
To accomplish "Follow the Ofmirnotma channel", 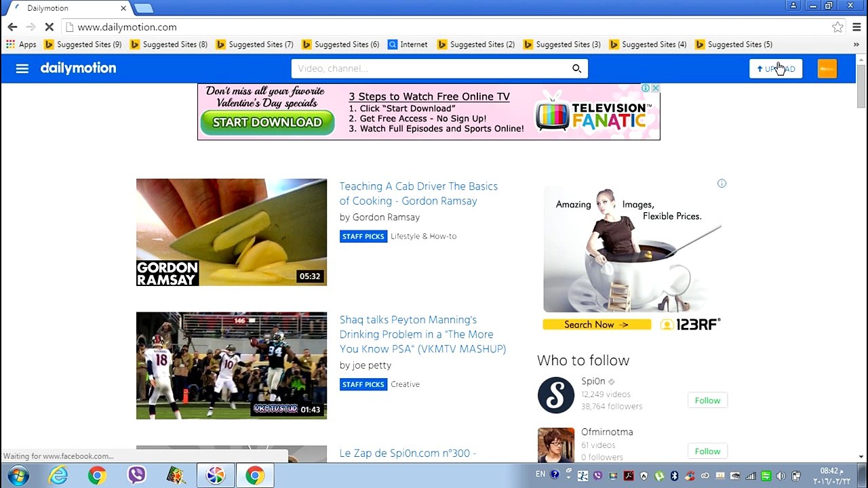I will (707, 451).
